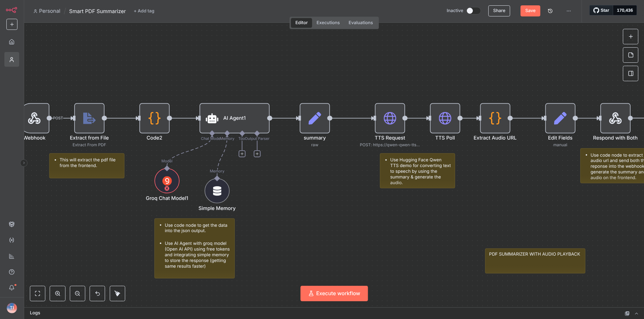Add a tag to the workflow

(x=144, y=11)
